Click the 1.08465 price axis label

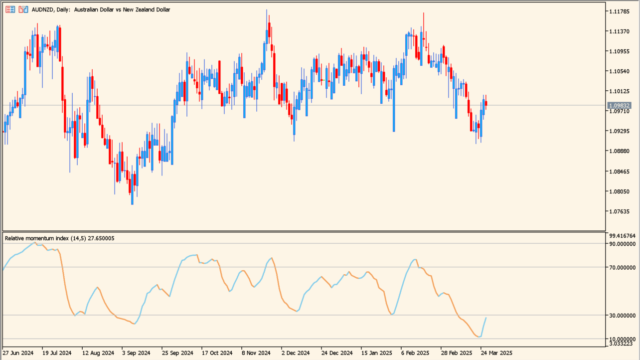click(619, 172)
